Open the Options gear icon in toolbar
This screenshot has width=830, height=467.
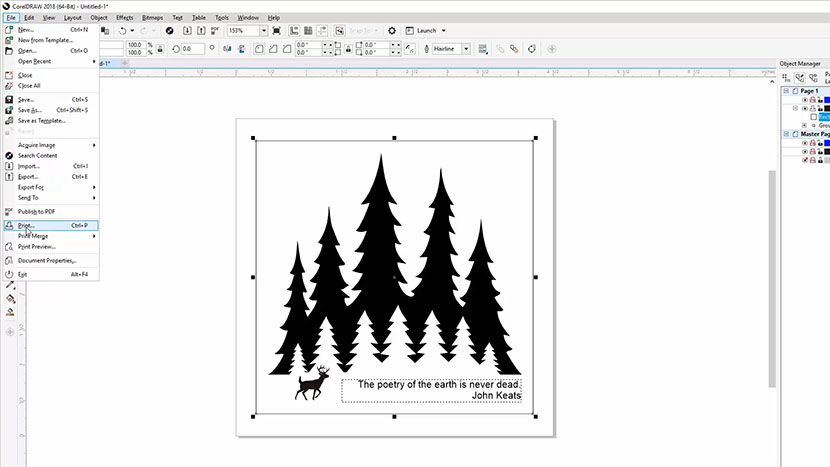(391, 31)
